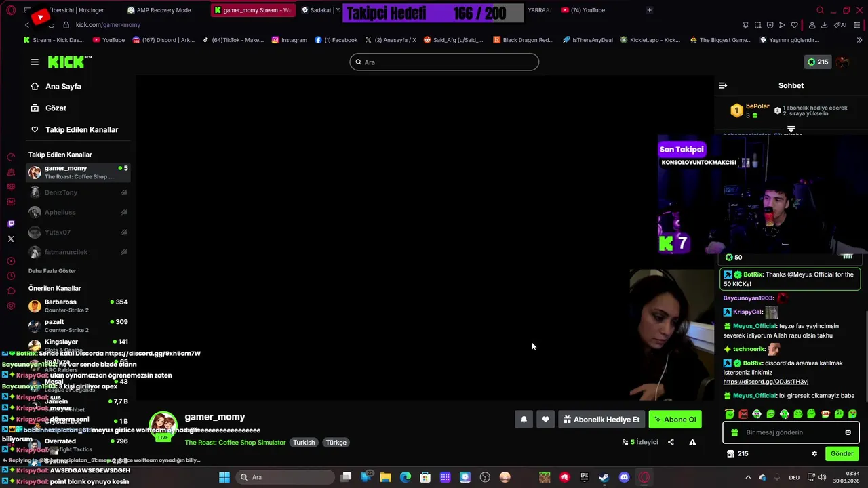Open Instagram bookmark
The height and width of the screenshot is (488, 868).
pyautogui.click(x=290, y=40)
